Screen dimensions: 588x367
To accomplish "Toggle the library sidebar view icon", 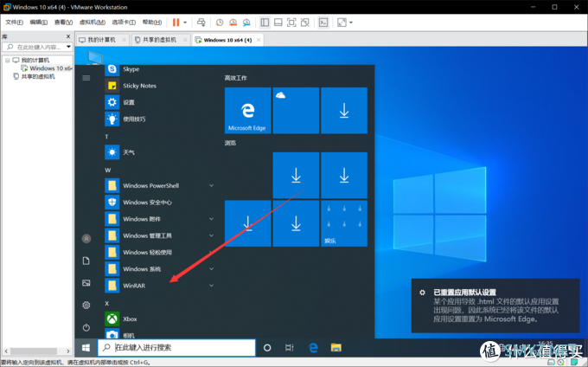I will pyautogui.click(x=265, y=23).
